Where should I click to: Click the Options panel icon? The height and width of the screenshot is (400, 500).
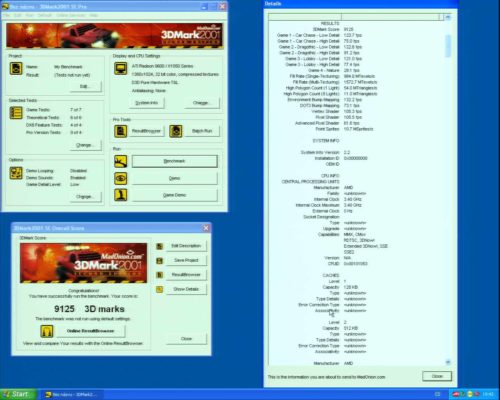pyautogui.click(x=16, y=173)
